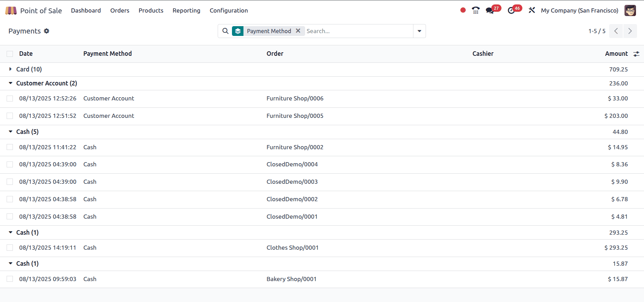Check the row for Furniture Shop/0006
The height and width of the screenshot is (302, 644).
tap(10, 99)
